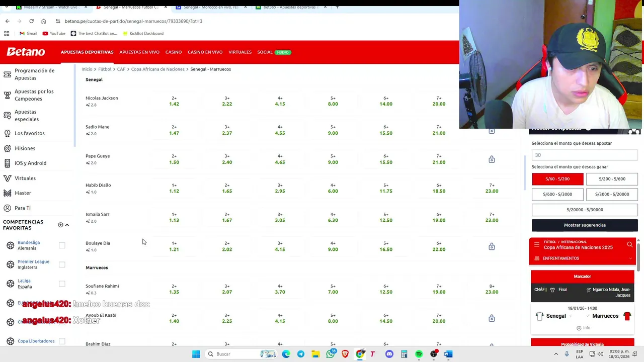Switch to the Senegal - Morocco en vivo tab

tap(211, 7)
